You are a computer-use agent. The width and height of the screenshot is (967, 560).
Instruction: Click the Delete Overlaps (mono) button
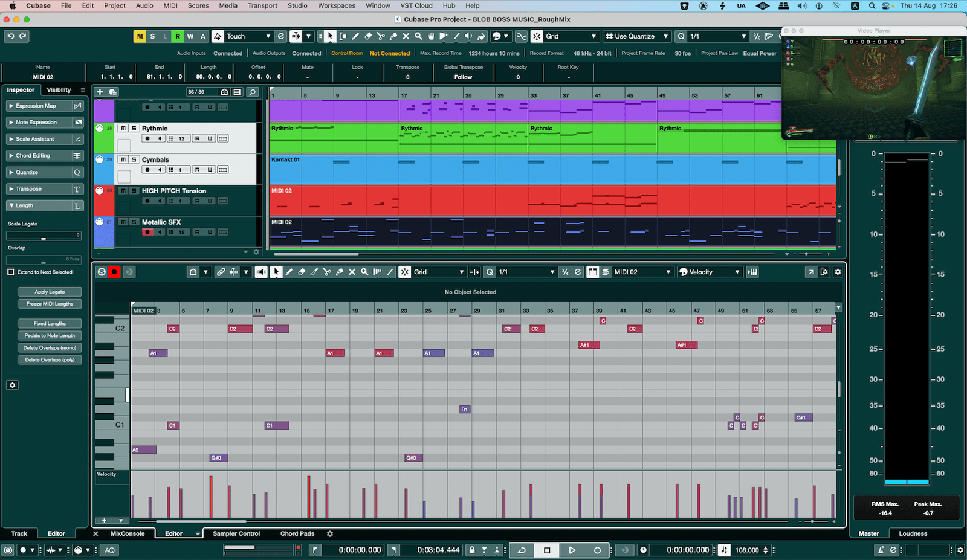[50, 347]
